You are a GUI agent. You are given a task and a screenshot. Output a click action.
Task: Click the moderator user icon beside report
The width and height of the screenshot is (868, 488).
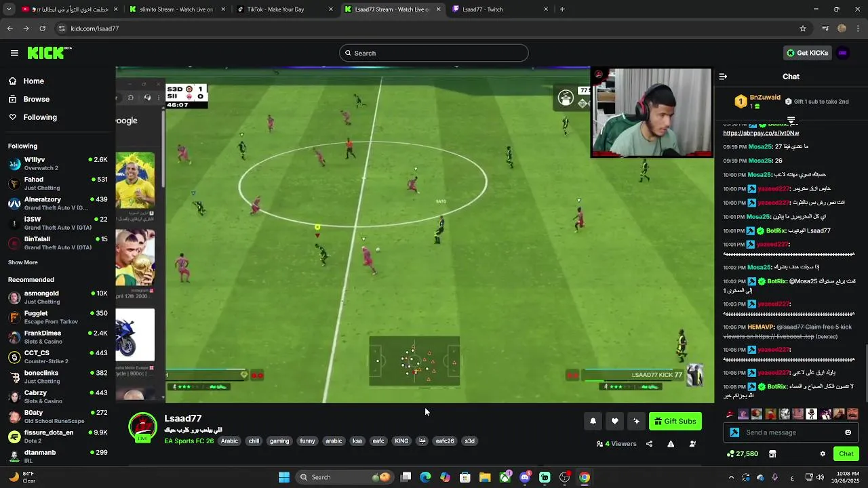pyautogui.click(x=692, y=444)
